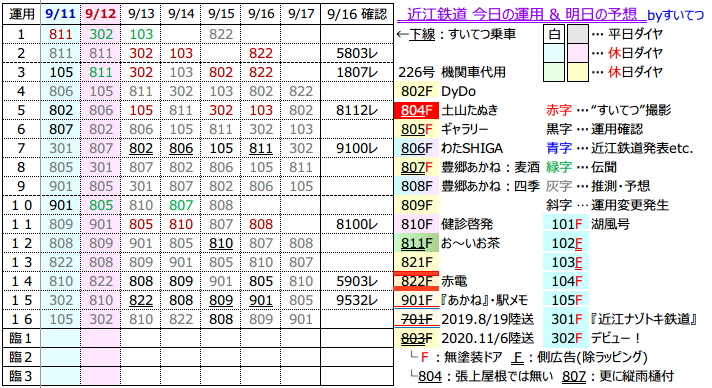Click the 9100レ confirmation cell
This screenshot has width=712, height=388.
357,149
